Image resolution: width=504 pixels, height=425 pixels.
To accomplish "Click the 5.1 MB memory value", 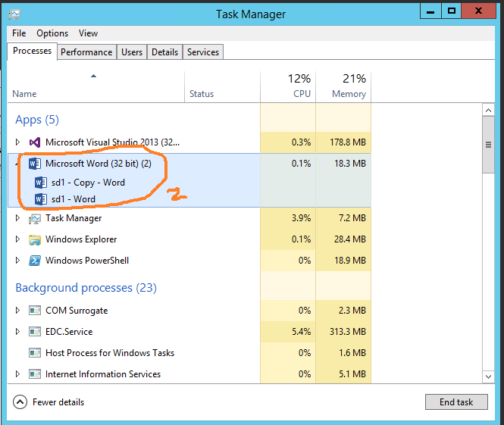I will pyautogui.click(x=352, y=374).
